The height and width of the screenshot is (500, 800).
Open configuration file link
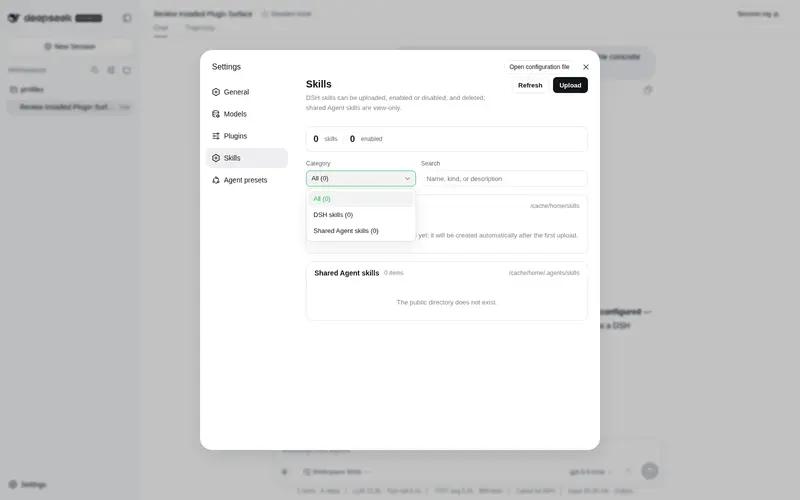pos(539,67)
